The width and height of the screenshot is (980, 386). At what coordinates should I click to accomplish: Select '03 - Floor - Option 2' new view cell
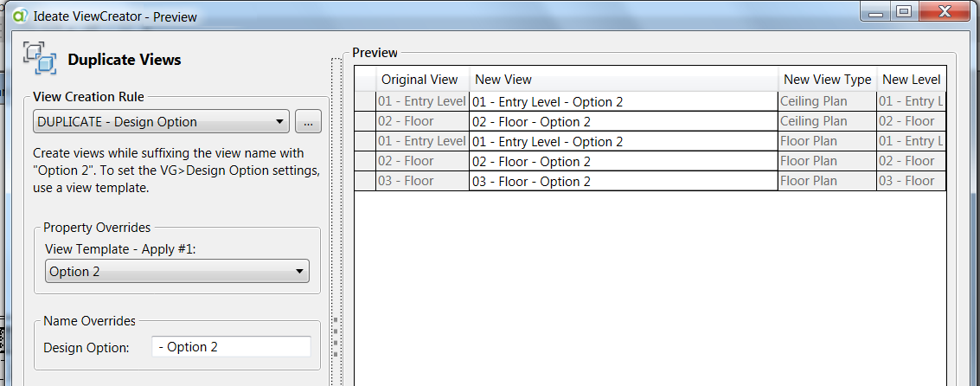[624, 182]
